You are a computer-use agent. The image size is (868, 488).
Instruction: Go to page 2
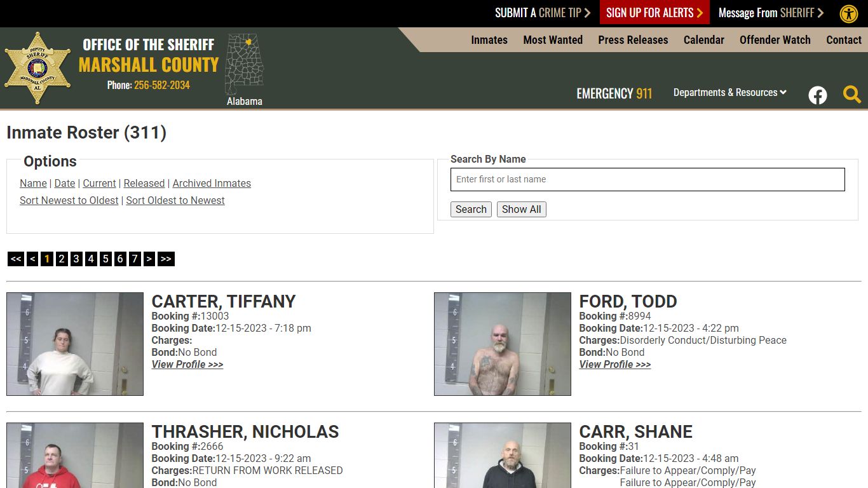(62, 259)
